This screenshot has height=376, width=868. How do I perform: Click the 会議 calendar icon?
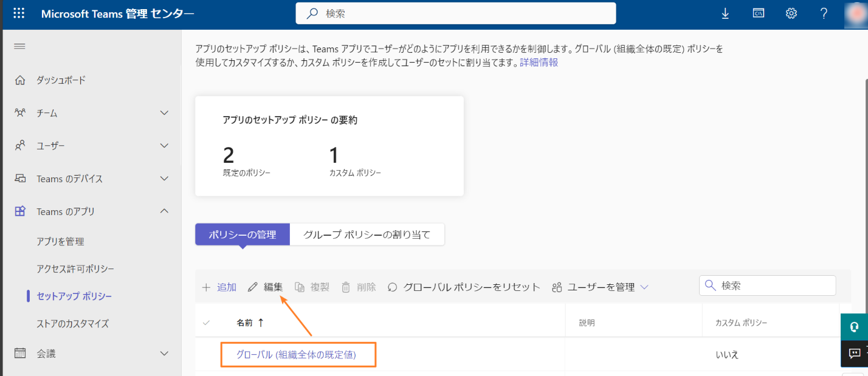[20, 353]
